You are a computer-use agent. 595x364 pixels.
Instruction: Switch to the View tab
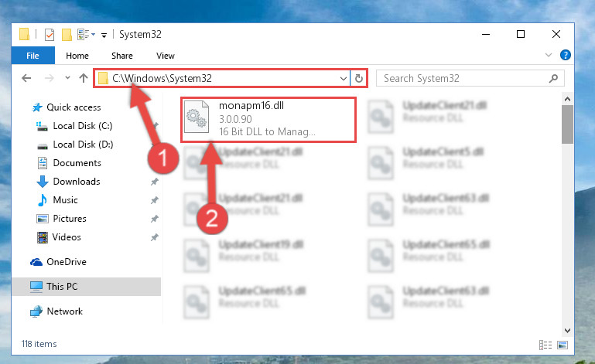pos(166,56)
